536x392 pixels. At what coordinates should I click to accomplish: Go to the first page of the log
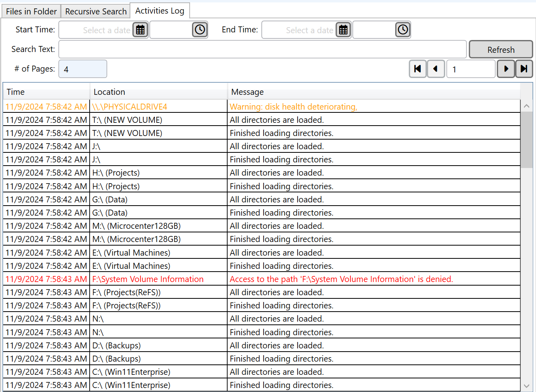click(418, 69)
